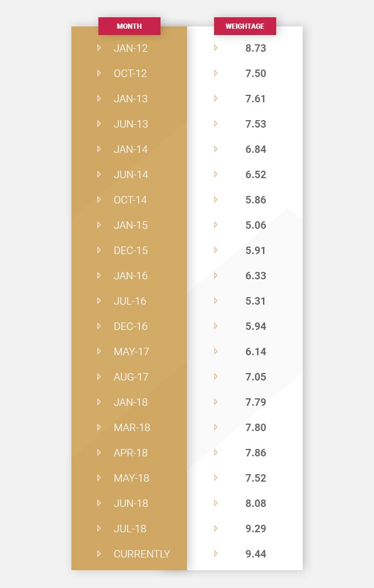The width and height of the screenshot is (374, 588).
Task: Expand the arrow beside 7.05 weightage
Action: 216,376
